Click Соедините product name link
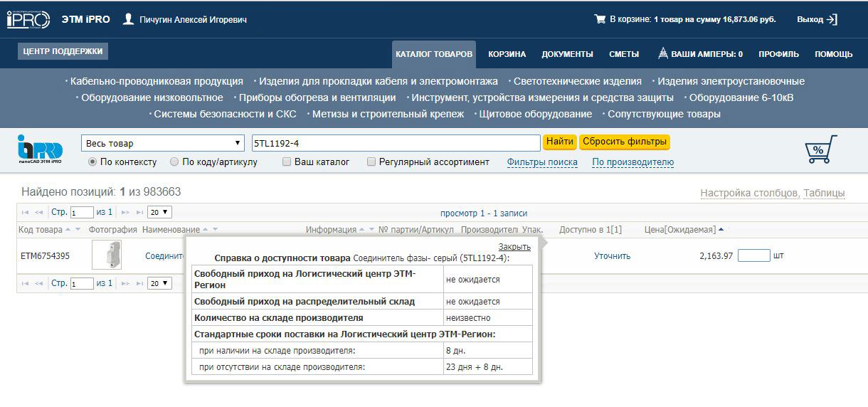This screenshot has height=407, width=868. [x=165, y=256]
